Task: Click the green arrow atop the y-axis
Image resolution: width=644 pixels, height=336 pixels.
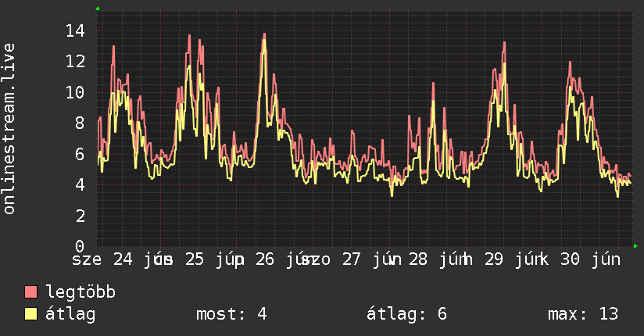Action: click(x=98, y=9)
